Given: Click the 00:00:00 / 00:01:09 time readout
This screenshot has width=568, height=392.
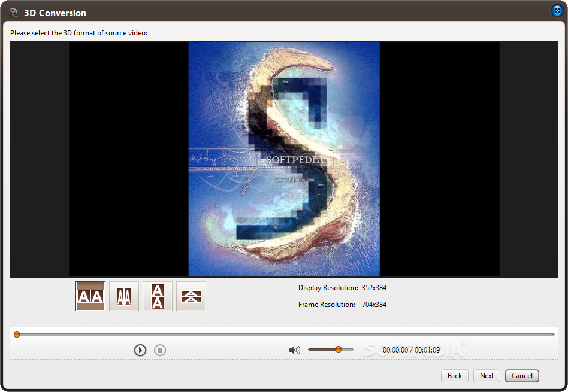Looking at the screenshot, I should (x=411, y=350).
